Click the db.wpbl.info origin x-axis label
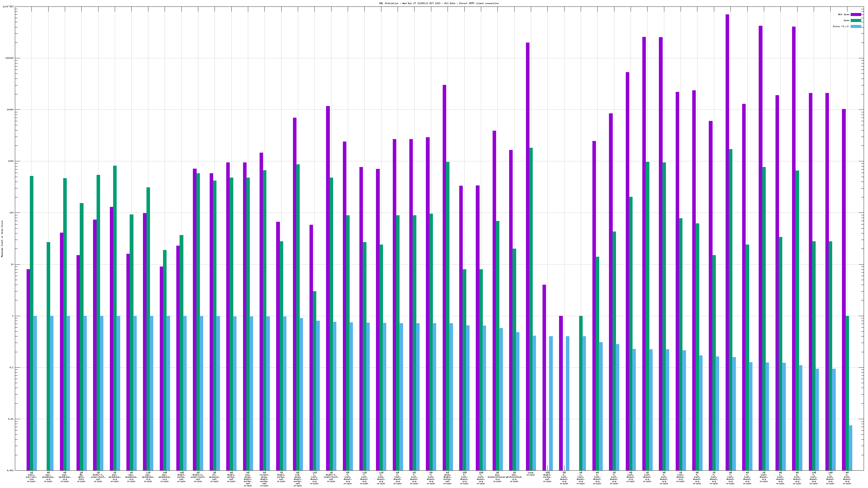Screen dimensions: 868x488 pos(81,477)
